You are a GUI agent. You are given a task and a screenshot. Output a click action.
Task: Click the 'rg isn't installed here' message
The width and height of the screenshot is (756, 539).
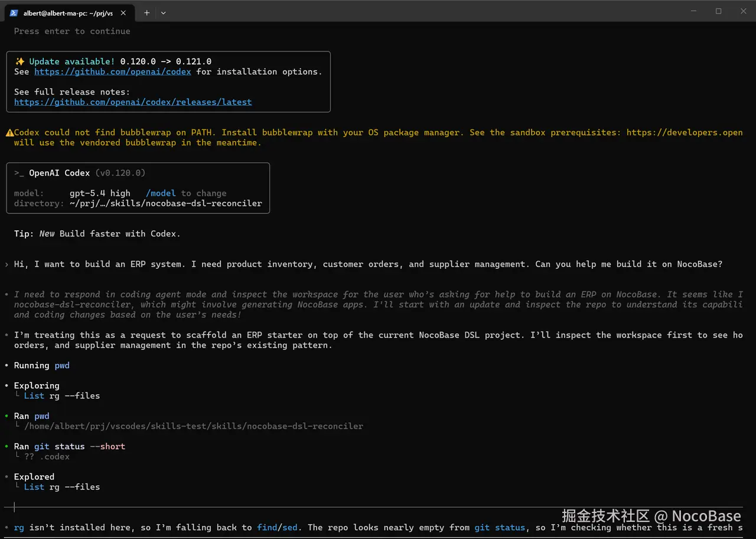pos(378,528)
